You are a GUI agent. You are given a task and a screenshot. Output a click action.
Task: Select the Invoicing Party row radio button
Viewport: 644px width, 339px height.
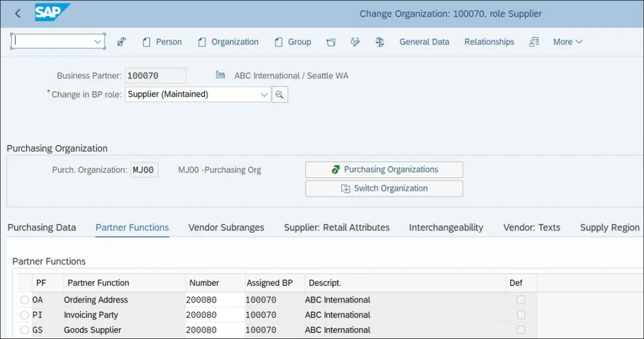24,315
